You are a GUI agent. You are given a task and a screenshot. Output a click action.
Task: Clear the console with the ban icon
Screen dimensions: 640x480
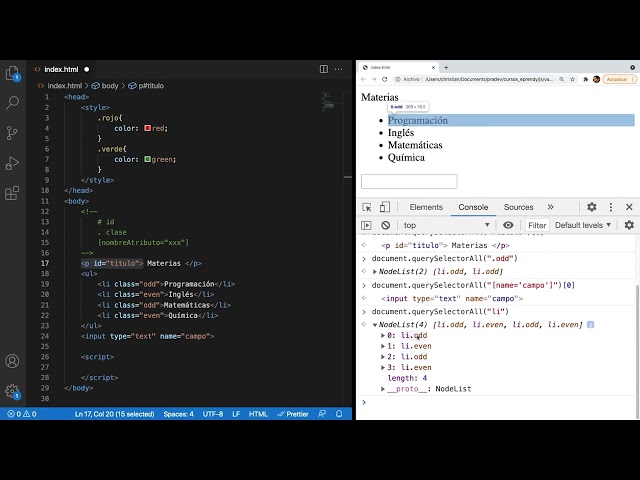(386, 225)
